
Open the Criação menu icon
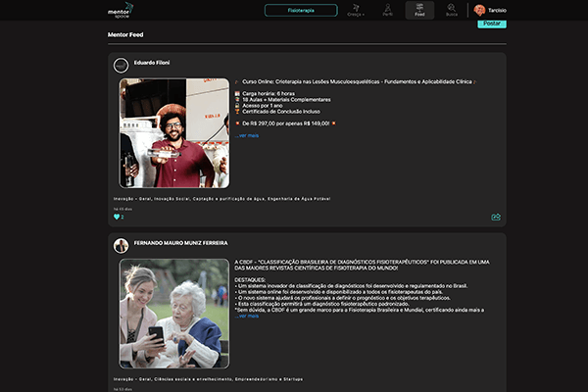[x=355, y=10]
